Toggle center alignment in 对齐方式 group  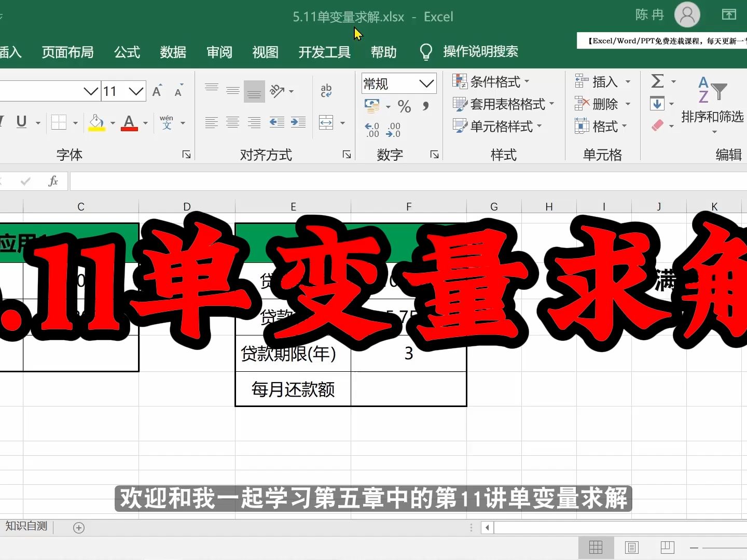232,122
